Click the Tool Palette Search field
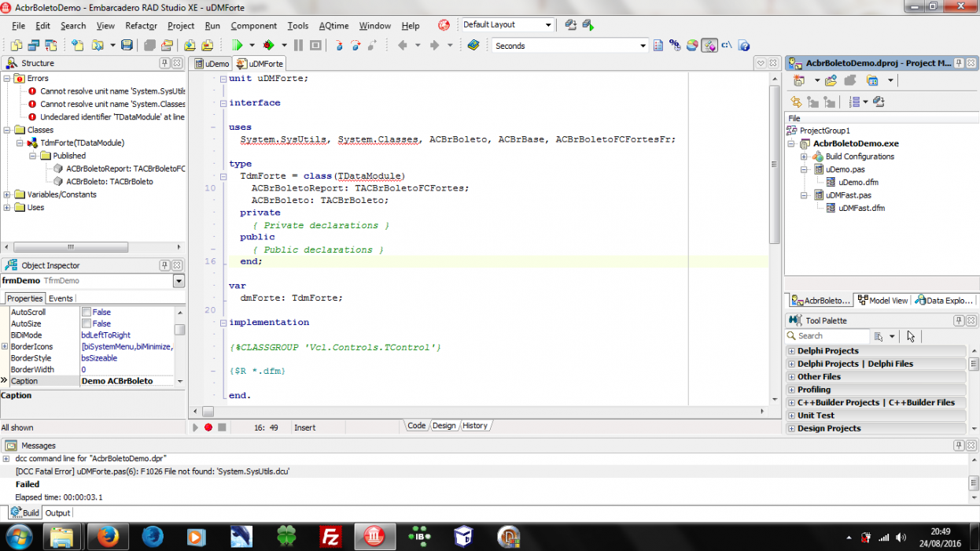Image resolution: width=980 pixels, height=551 pixels. coord(827,336)
